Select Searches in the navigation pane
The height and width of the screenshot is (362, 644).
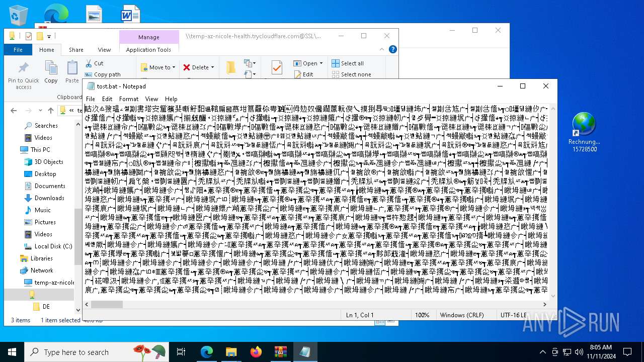coord(46,126)
